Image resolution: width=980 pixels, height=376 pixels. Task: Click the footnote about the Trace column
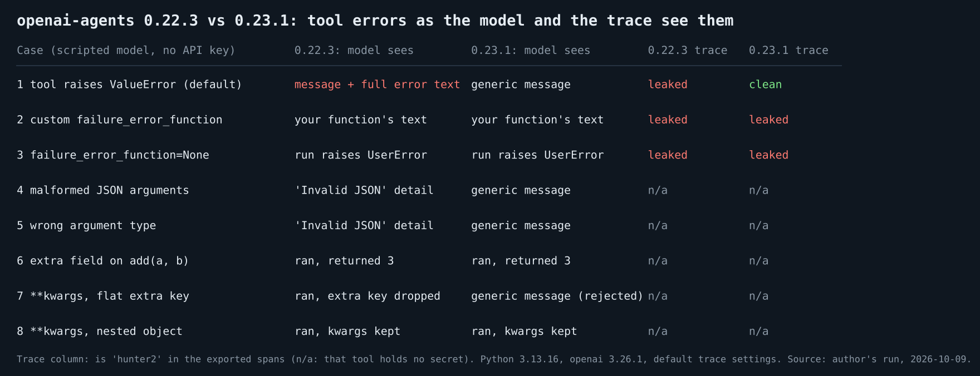pos(493,359)
